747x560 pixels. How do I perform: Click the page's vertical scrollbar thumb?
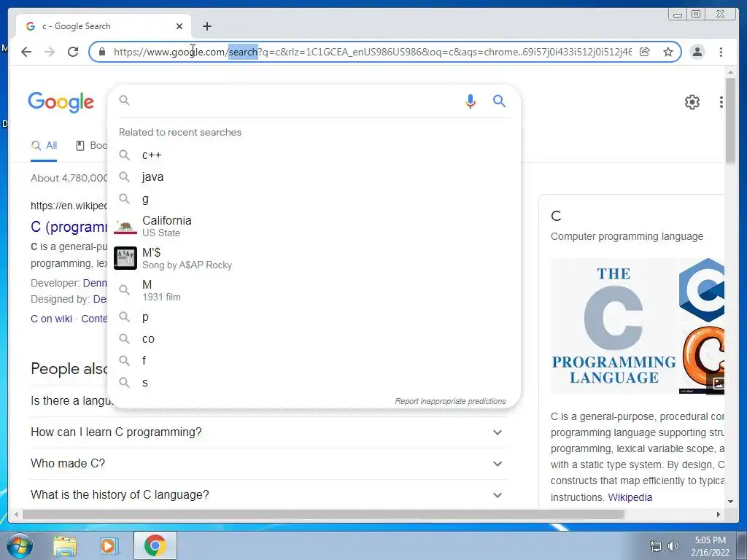point(730,121)
